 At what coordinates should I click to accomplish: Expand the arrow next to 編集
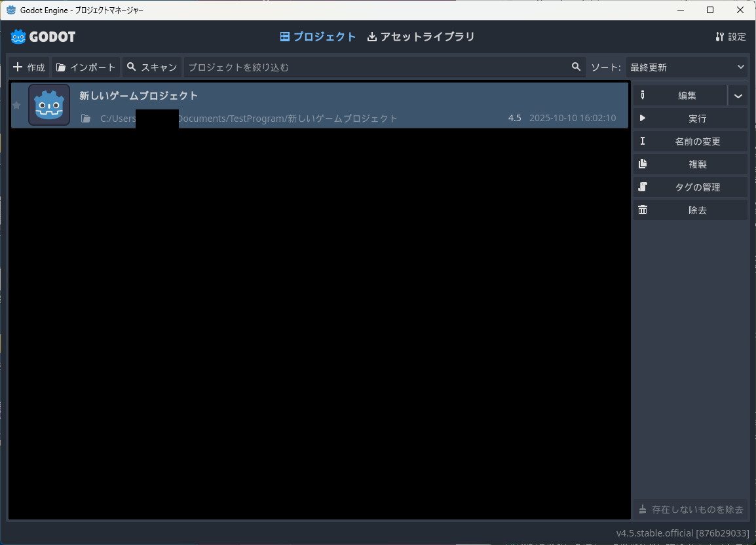(738, 96)
